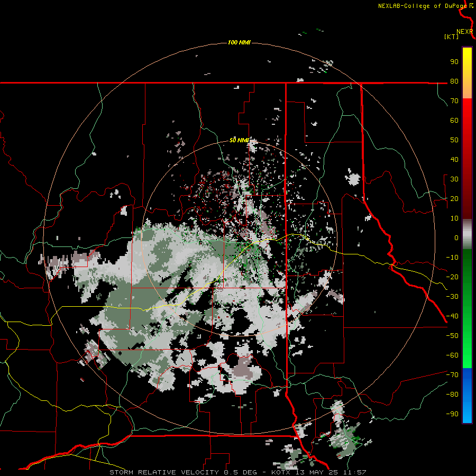Click the 30 value on the velocity scale
This screenshot has width=476, height=476.
pos(454,179)
